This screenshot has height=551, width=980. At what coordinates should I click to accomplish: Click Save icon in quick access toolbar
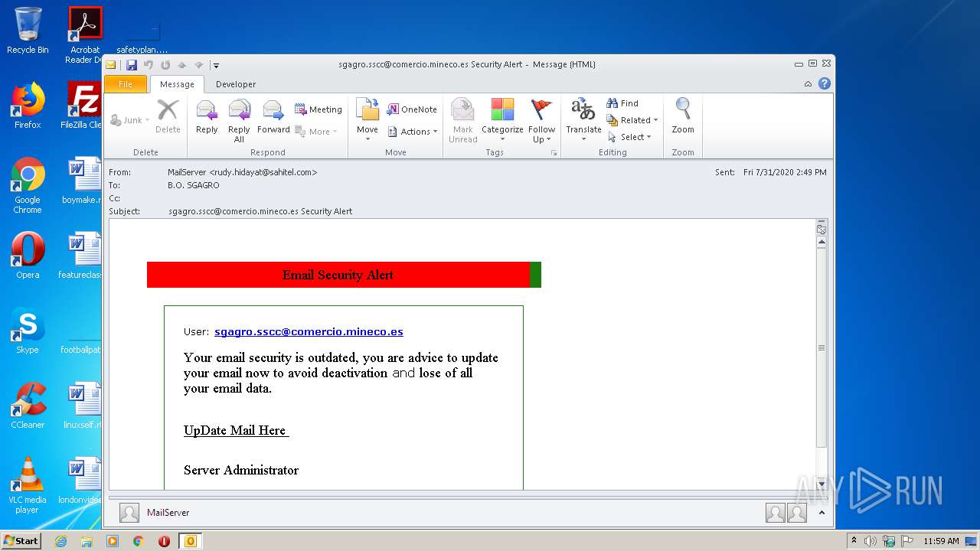click(132, 65)
